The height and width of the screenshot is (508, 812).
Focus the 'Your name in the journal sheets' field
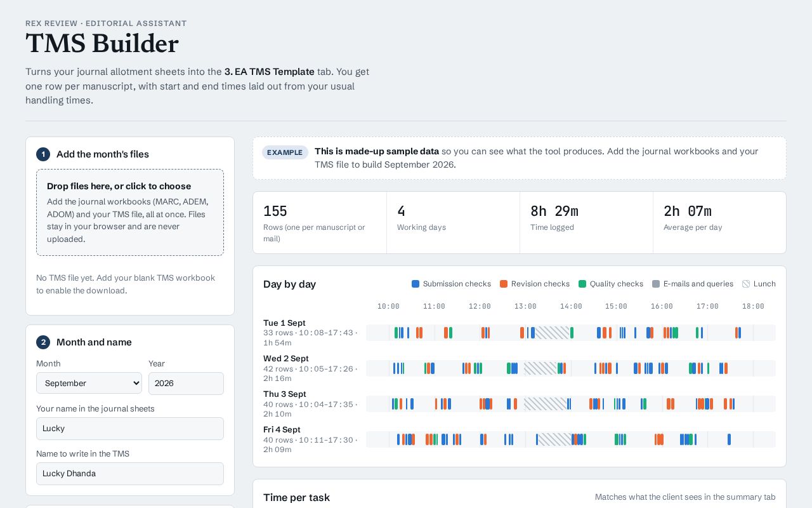pyautogui.click(x=130, y=428)
